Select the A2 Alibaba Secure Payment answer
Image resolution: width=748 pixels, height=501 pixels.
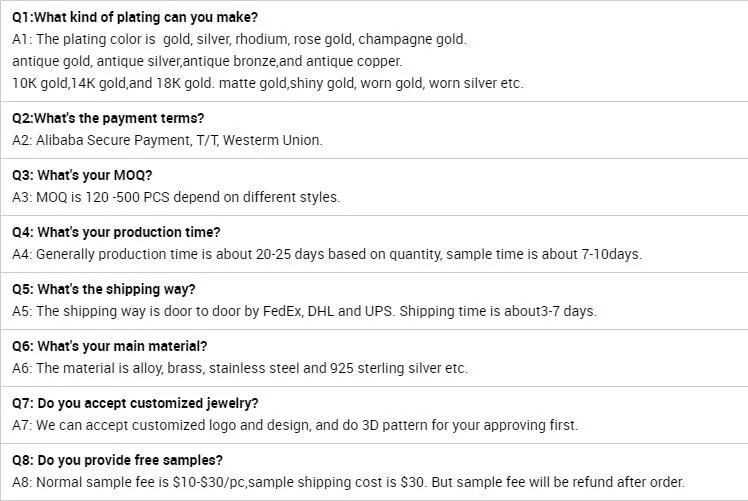[x=167, y=140]
